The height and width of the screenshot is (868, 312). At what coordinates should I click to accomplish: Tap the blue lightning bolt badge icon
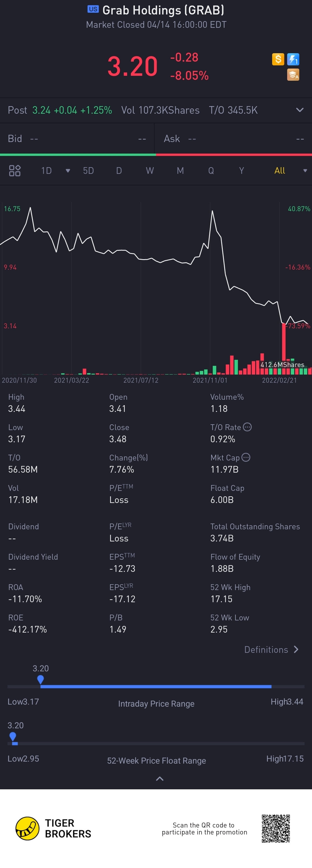click(293, 59)
